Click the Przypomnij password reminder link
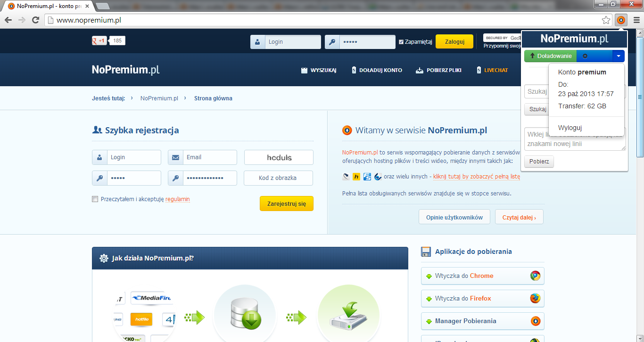This screenshot has width=644, height=342. coord(502,46)
